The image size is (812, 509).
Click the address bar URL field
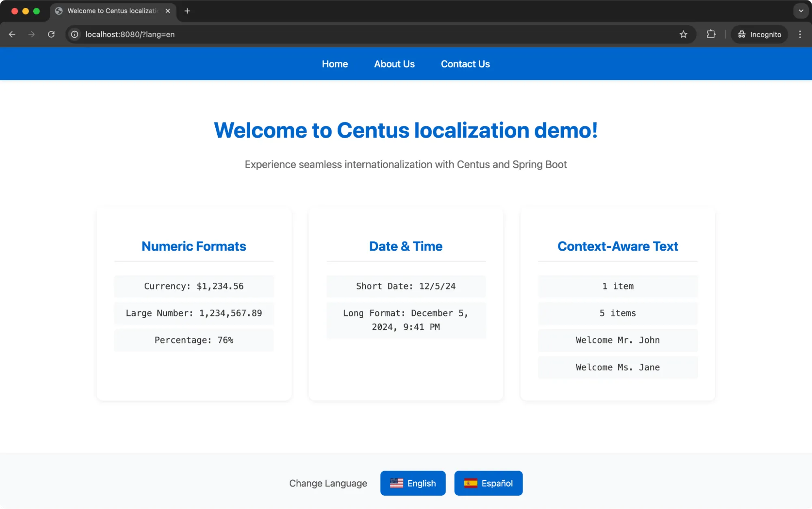pos(130,34)
